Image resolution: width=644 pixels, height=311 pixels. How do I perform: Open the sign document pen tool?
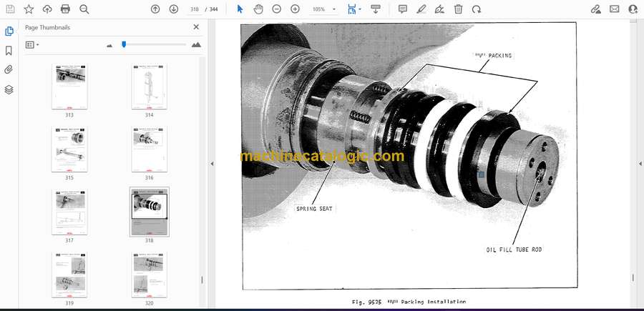[x=439, y=9]
